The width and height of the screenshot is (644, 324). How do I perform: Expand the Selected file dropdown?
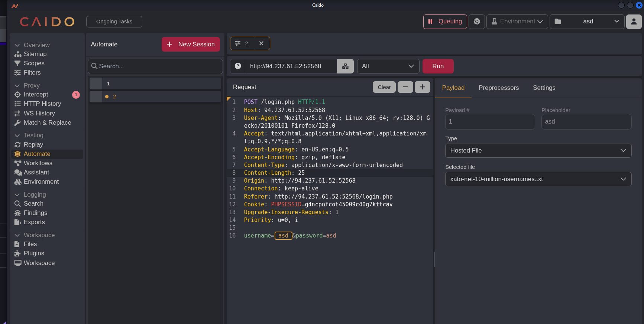pyautogui.click(x=538, y=179)
